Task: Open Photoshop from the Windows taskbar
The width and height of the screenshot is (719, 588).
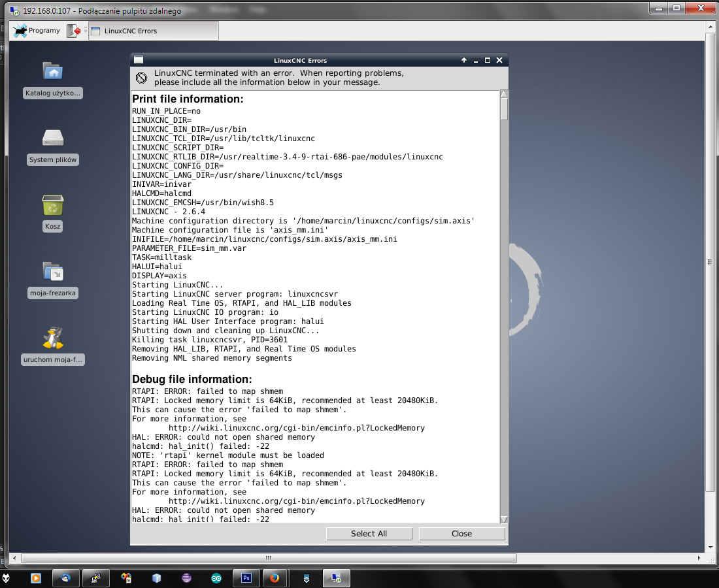Action: [x=246, y=578]
